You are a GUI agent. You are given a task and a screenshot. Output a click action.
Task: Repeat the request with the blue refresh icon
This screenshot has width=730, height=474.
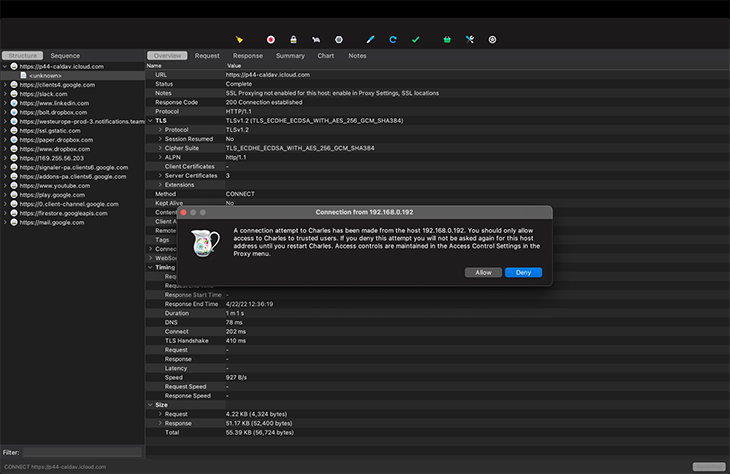tap(393, 40)
